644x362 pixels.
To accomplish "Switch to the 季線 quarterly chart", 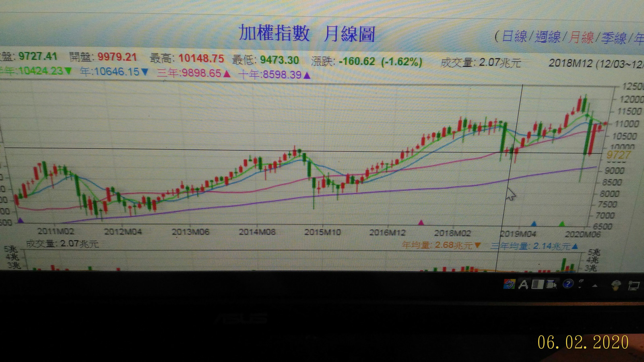I will 614,38.
